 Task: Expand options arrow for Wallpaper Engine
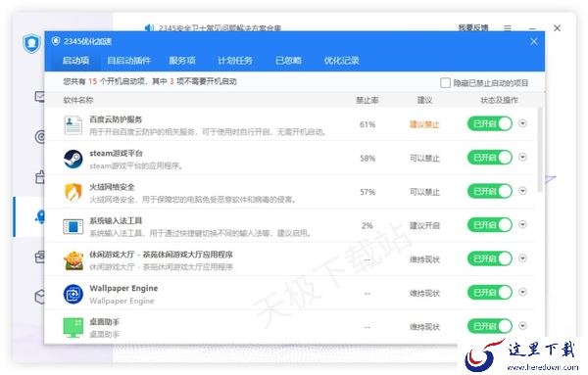pyautogui.click(x=522, y=292)
